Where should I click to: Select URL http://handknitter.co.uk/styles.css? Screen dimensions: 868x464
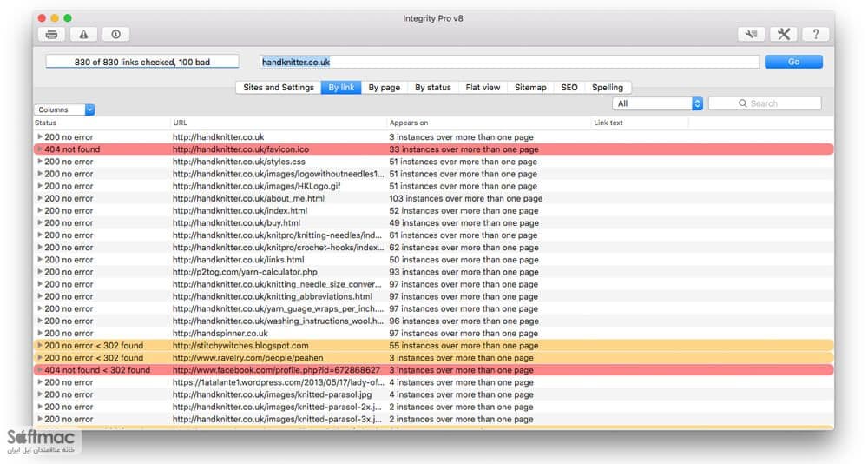pyautogui.click(x=239, y=162)
